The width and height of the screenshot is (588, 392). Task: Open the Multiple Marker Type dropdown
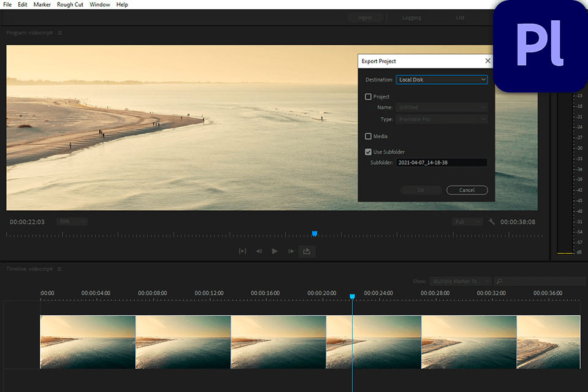tap(460, 281)
